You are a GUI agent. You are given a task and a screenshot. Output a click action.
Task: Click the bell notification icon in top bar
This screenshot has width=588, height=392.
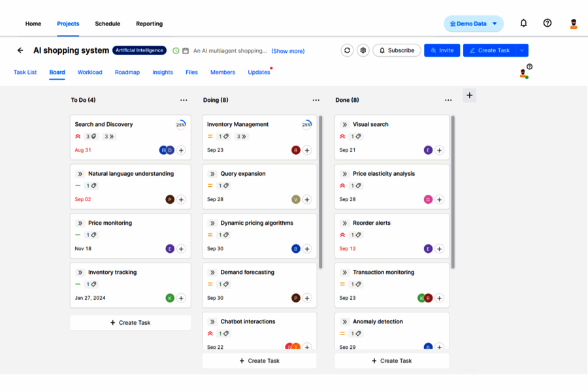[523, 23]
